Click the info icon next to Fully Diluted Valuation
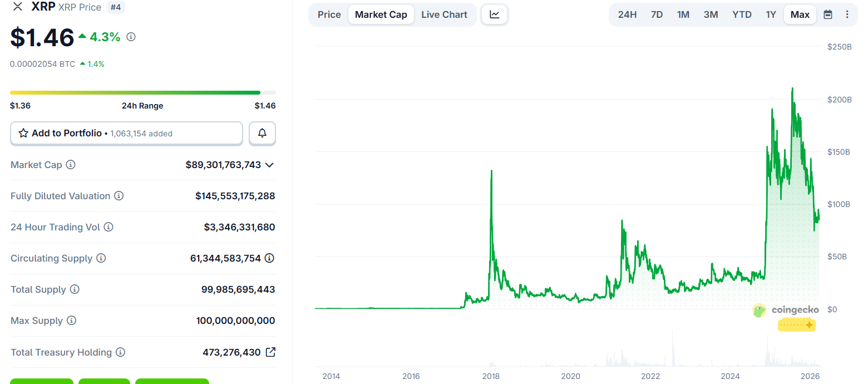 [119, 196]
